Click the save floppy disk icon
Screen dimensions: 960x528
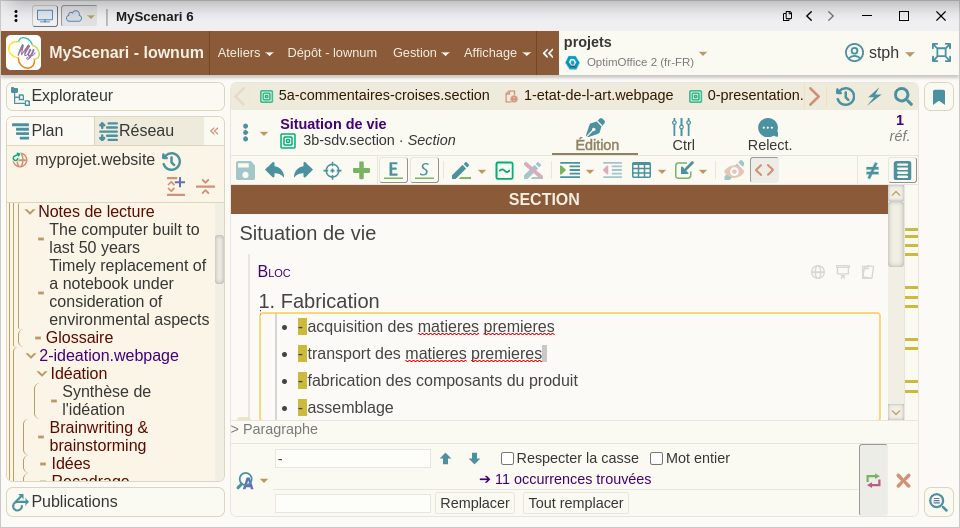click(245, 170)
